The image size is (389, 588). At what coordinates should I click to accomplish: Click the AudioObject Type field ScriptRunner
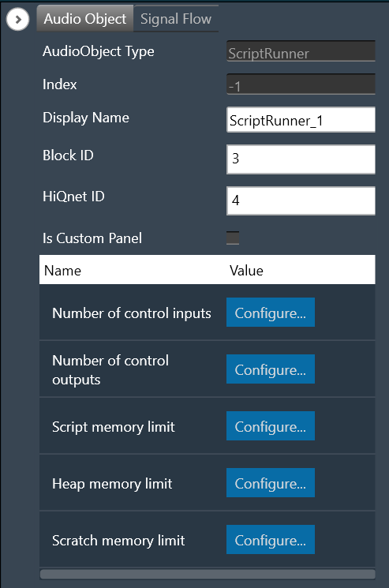click(x=301, y=51)
